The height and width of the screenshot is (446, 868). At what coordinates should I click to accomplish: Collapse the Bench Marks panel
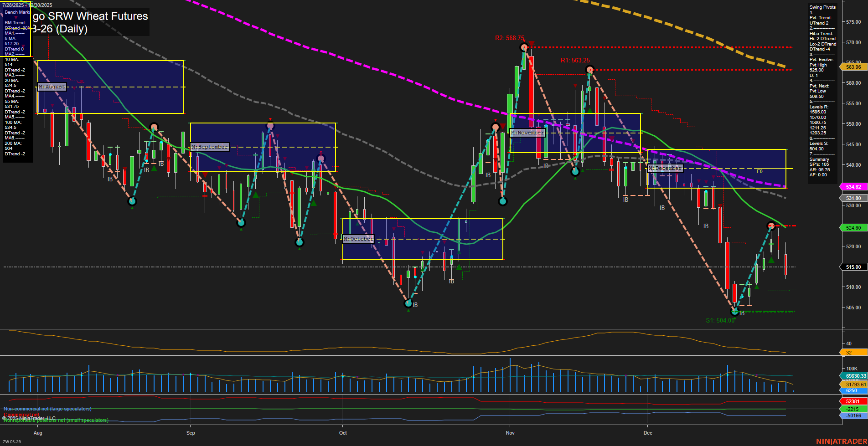click(16, 12)
